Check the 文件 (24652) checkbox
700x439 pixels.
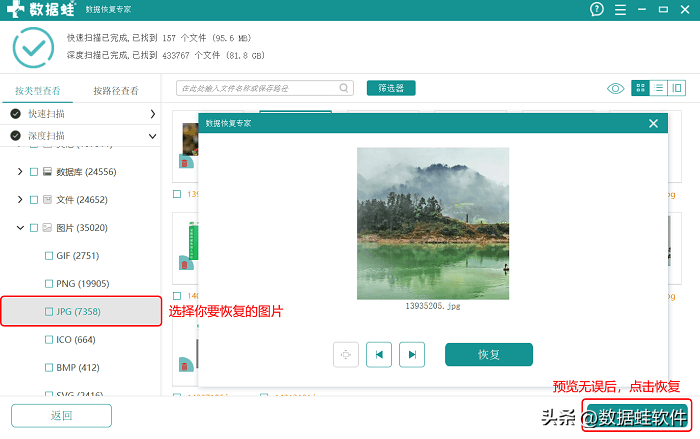tap(33, 200)
